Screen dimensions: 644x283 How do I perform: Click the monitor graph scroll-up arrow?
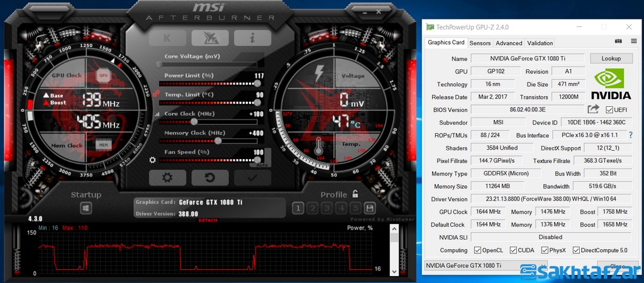pyautogui.click(x=394, y=229)
